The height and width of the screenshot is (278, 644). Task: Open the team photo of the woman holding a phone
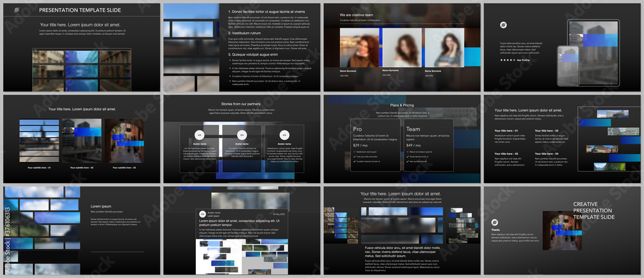[444, 47]
